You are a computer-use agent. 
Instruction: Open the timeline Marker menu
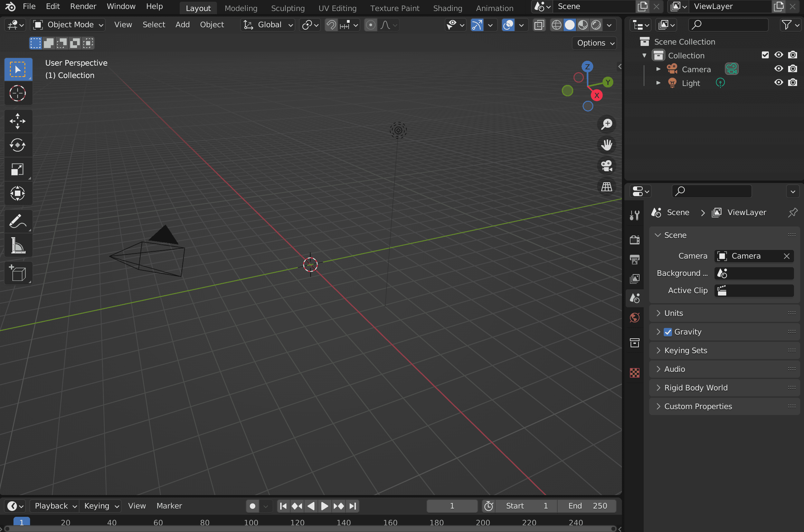(x=169, y=506)
